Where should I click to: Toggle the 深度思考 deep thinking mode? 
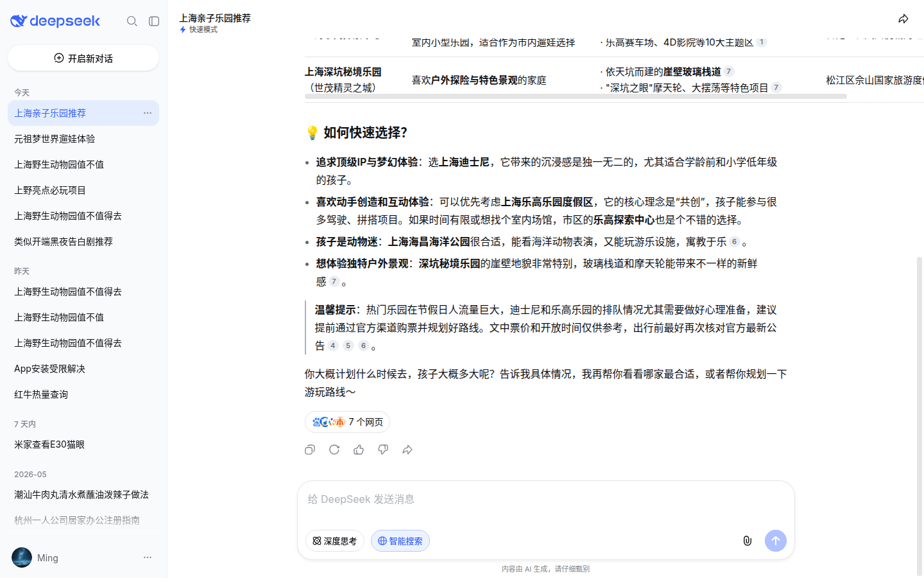(x=335, y=541)
